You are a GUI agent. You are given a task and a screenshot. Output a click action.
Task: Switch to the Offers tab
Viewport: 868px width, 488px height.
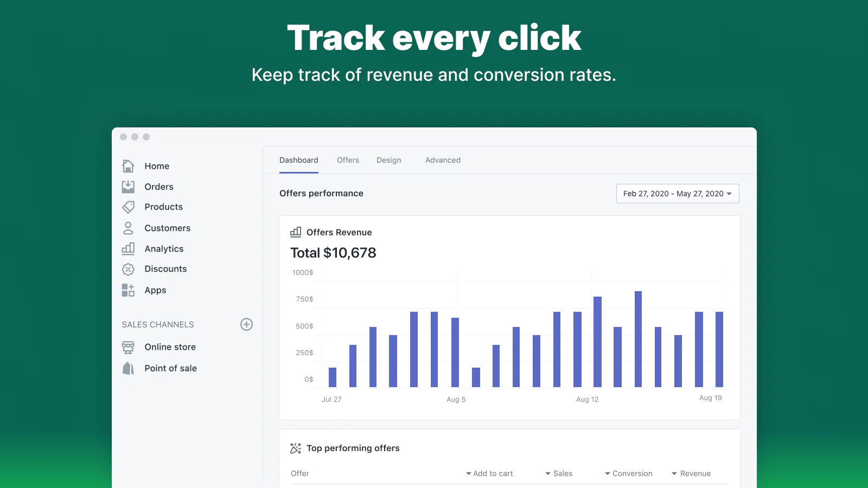coord(348,160)
